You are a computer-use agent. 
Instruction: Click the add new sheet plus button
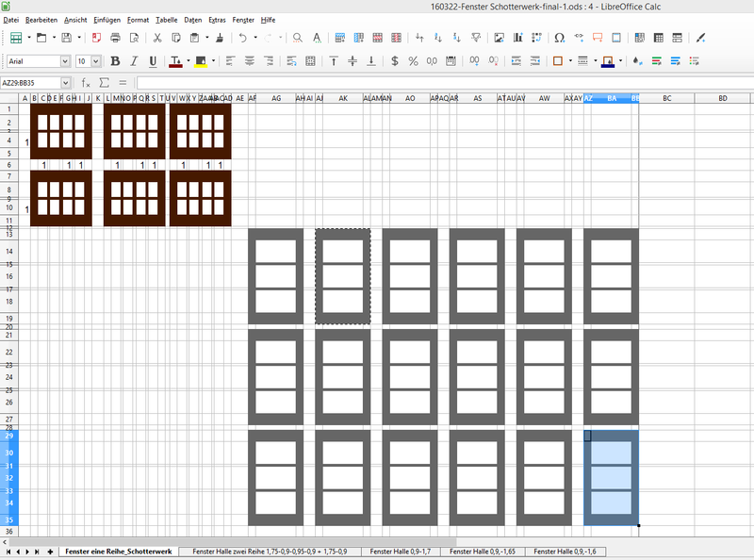[x=50, y=551]
